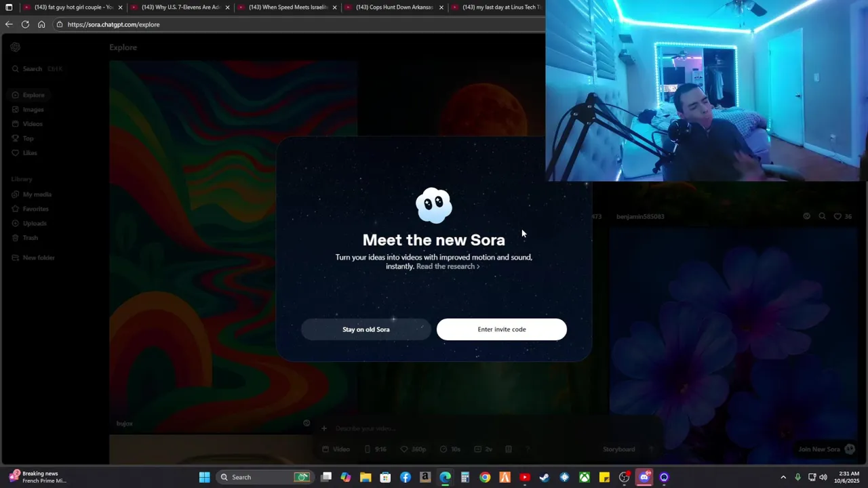868x488 pixels.
Task: Open Windows Start menu
Action: 204,477
